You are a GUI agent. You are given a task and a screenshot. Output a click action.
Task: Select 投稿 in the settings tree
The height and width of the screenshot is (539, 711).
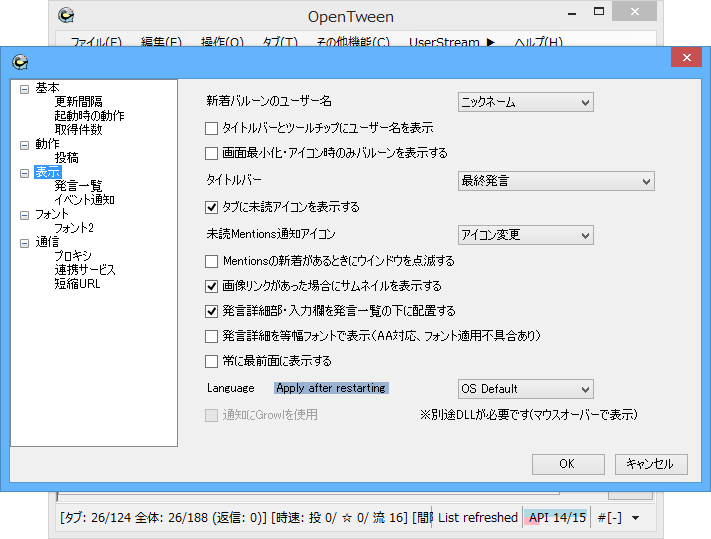click(67, 158)
